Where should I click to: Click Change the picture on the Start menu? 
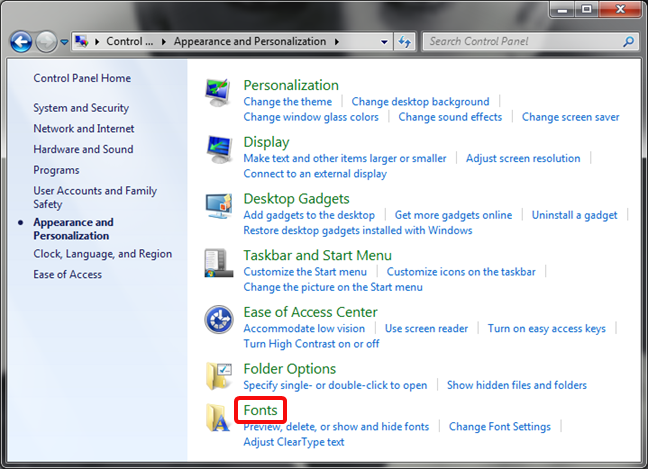tap(333, 287)
